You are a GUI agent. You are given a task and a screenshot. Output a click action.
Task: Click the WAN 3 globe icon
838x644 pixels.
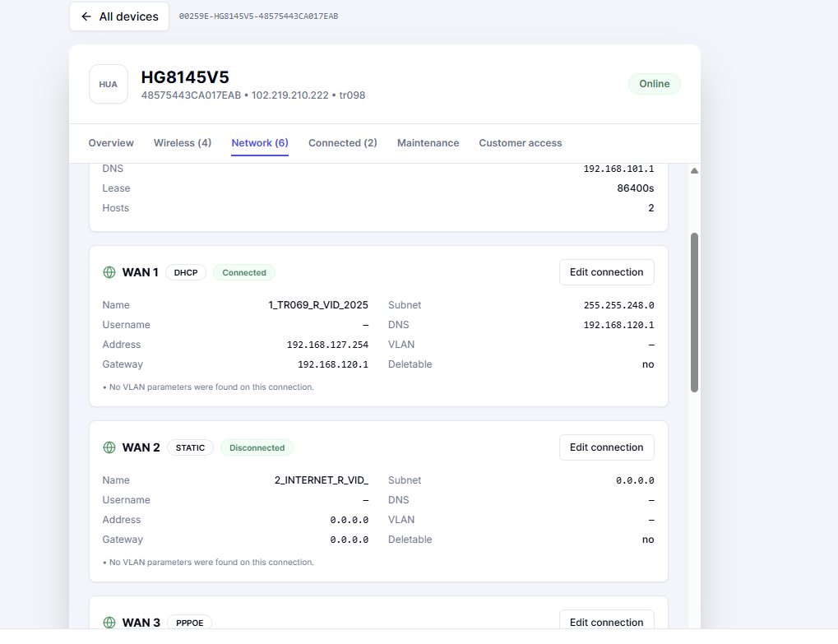pyautogui.click(x=109, y=623)
